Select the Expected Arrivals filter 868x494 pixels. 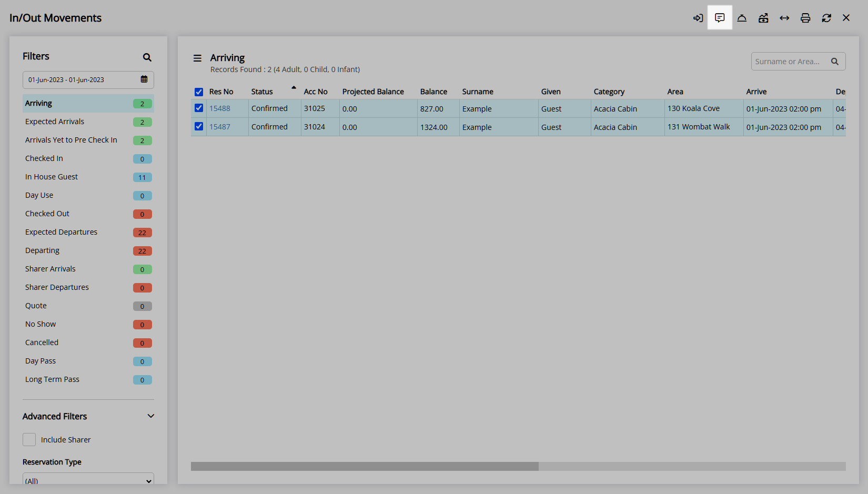point(88,122)
